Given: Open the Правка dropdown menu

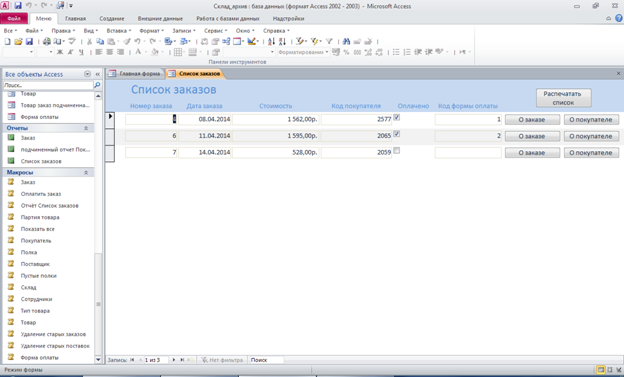Looking at the screenshot, I should 63,31.
